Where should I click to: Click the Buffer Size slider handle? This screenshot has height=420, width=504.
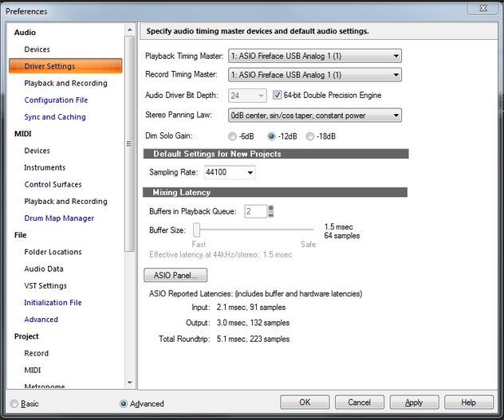tap(195, 230)
